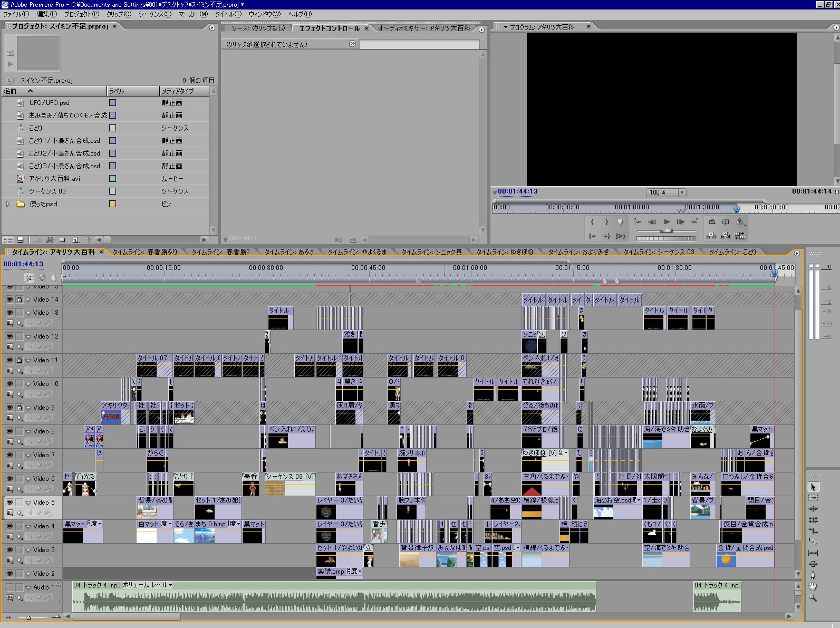The width and height of the screenshot is (840, 628).
Task: Step back one frame
Action: [652, 222]
